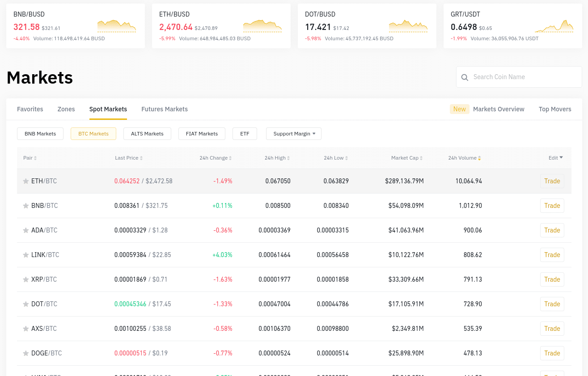Favorite the BNB/BTC pair star
588x376 pixels.
[26, 206]
